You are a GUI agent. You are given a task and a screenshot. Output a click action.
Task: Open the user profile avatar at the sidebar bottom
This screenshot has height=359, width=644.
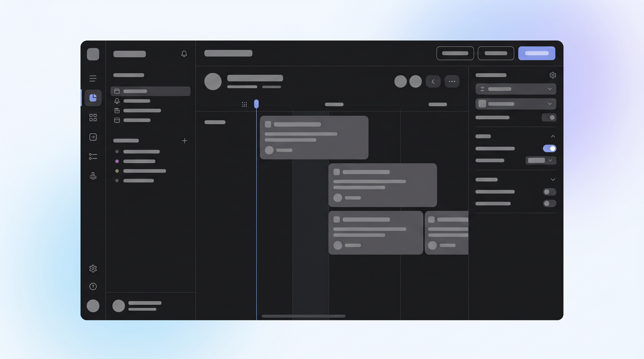coord(118,306)
